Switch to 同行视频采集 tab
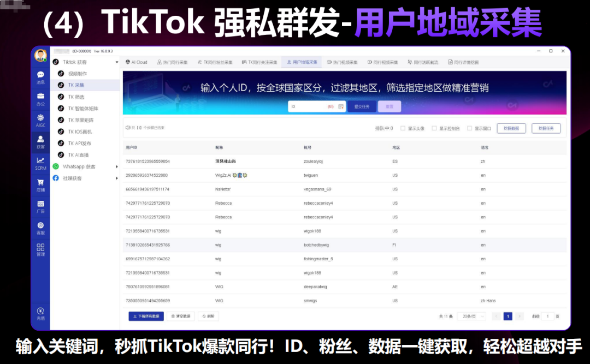The width and height of the screenshot is (590, 364). click(x=382, y=62)
